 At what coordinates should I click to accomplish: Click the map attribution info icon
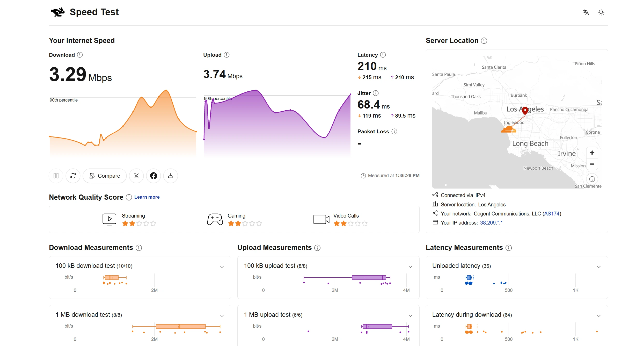592,179
